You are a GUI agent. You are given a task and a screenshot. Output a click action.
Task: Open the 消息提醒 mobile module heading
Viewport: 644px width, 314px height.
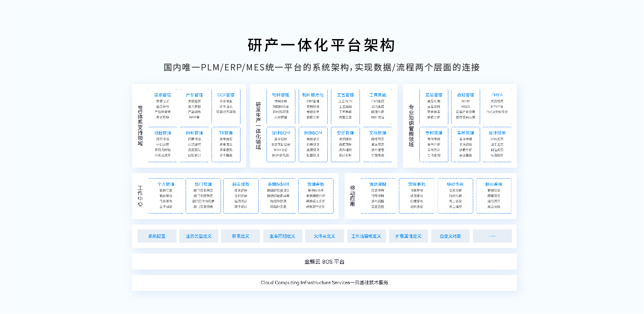pyautogui.click(x=378, y=184)
